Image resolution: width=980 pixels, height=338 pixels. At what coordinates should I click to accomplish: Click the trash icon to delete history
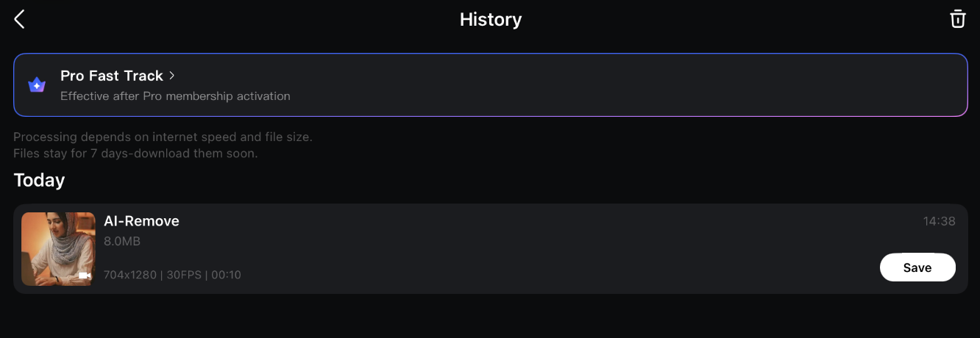957,19
